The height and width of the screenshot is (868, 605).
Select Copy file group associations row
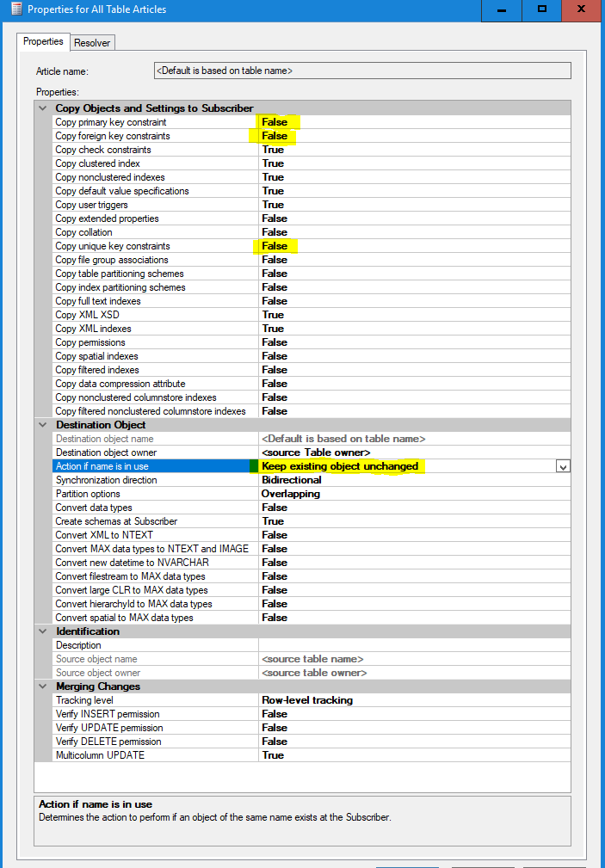pos(312,260)
